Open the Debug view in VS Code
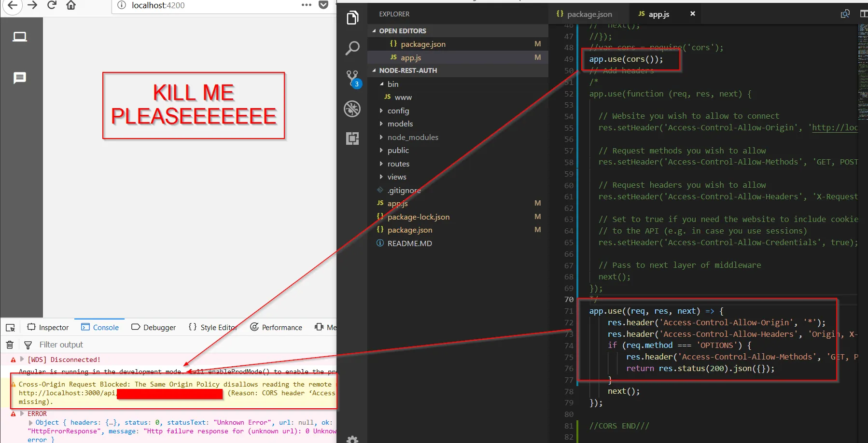Screen dimensions: 868x443 [352, 109]
